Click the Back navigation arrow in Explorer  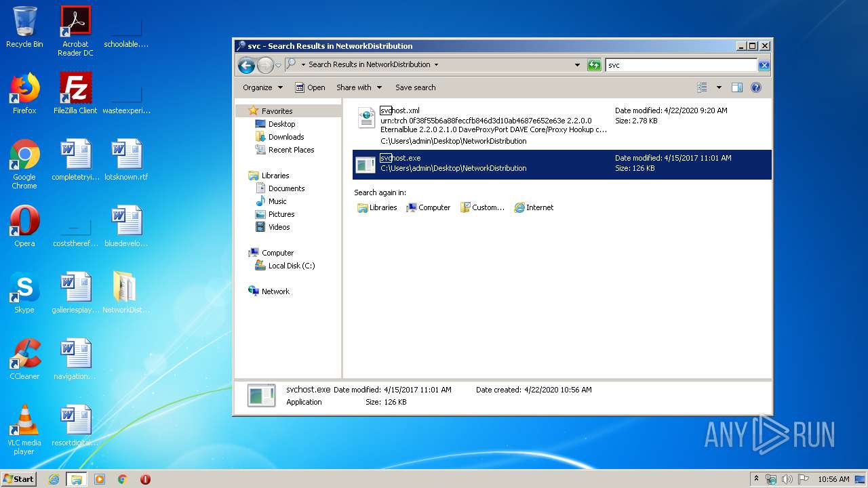247,65
